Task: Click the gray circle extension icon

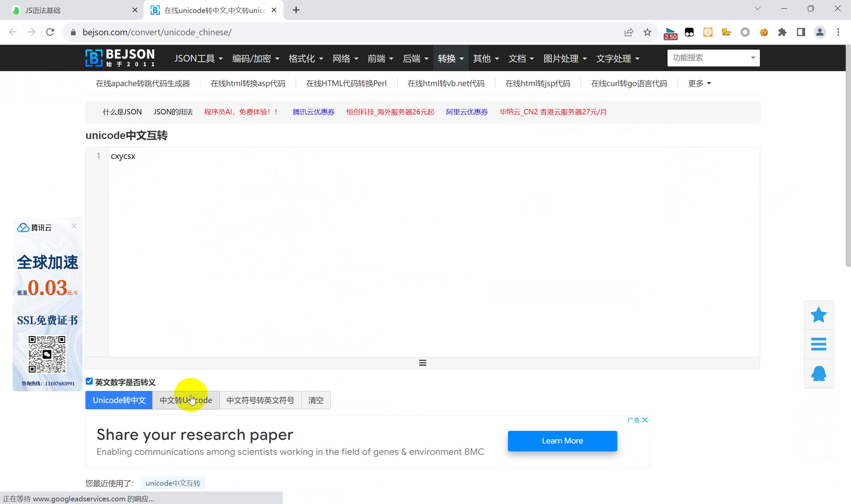Action: [745, 32]
